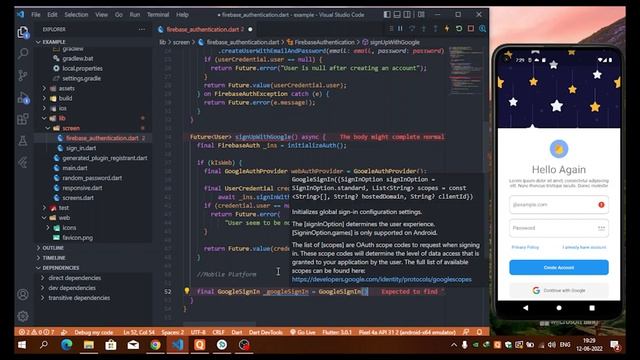Click the debug Step Over button
The image size is (640, 360).
click(x=412, y=29)
